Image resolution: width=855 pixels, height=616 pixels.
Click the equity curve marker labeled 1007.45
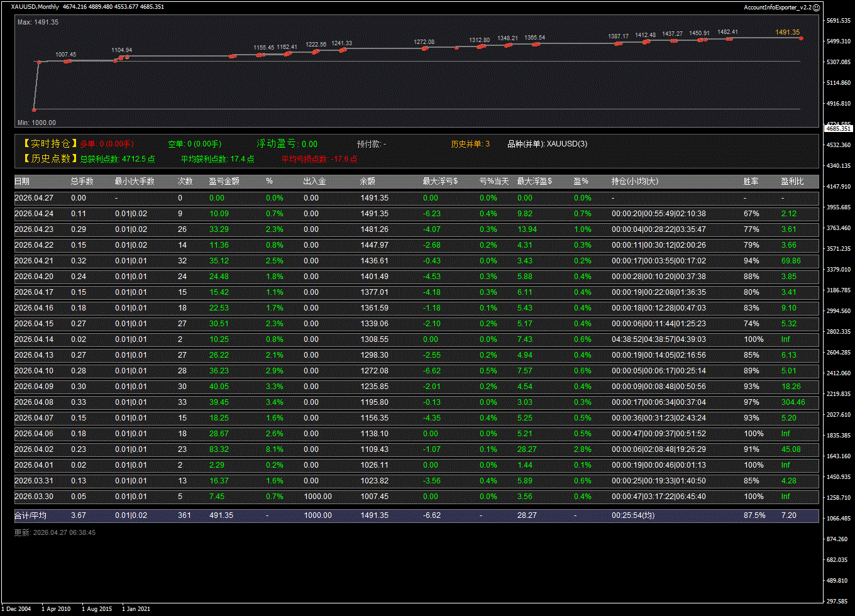pos(66,61)
